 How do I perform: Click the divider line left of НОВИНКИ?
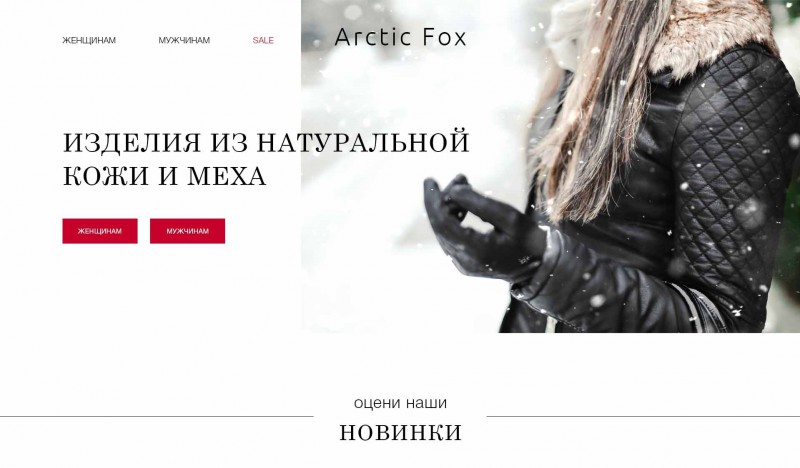(x=157, y=416)
